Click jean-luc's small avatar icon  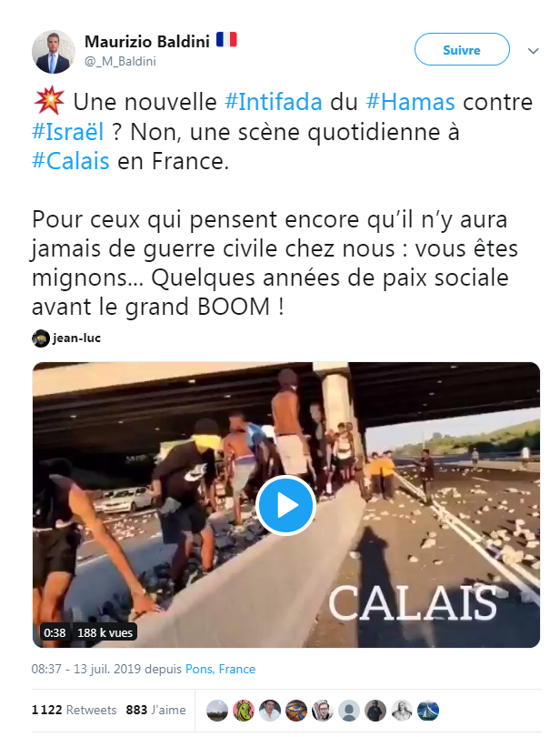(x=41, y=338)
